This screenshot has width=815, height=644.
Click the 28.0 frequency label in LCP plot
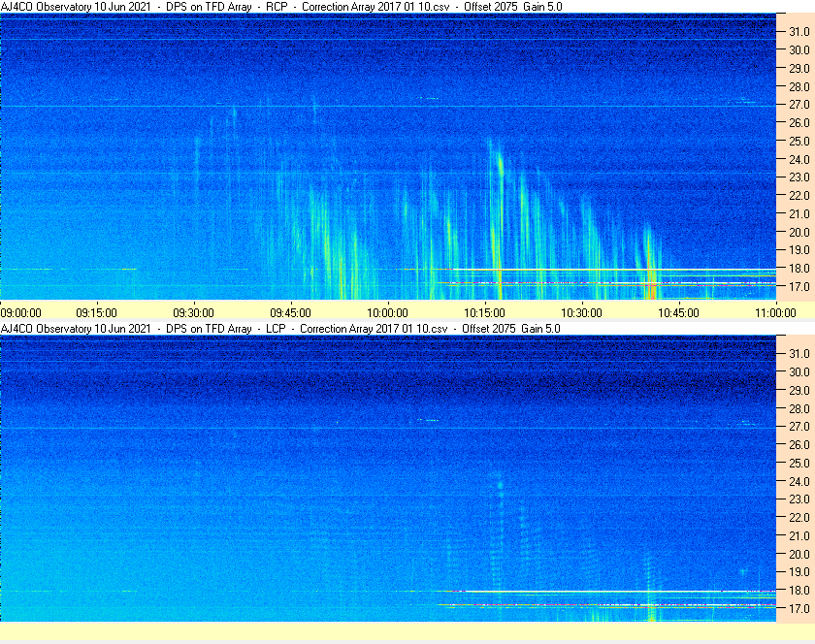click(x=799, y=408)
